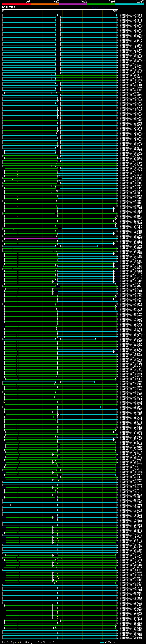Select hit label UniRef100_C8WT64
The height and width of the screenshot is (644, 146).
(131, 223)
